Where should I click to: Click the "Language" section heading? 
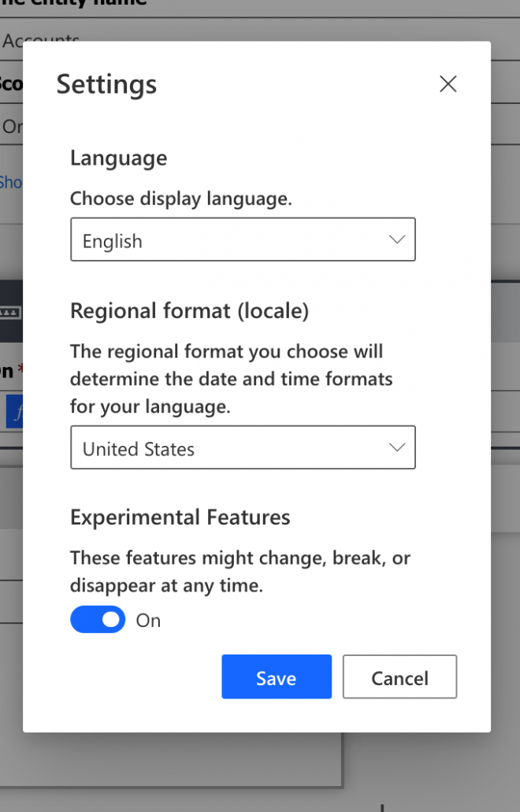[118, 158]
